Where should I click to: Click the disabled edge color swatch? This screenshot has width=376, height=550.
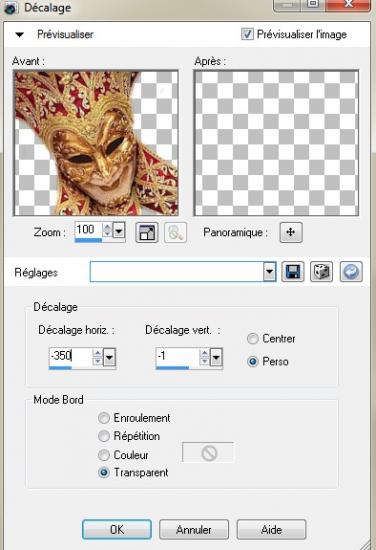(x=208, y=453)
